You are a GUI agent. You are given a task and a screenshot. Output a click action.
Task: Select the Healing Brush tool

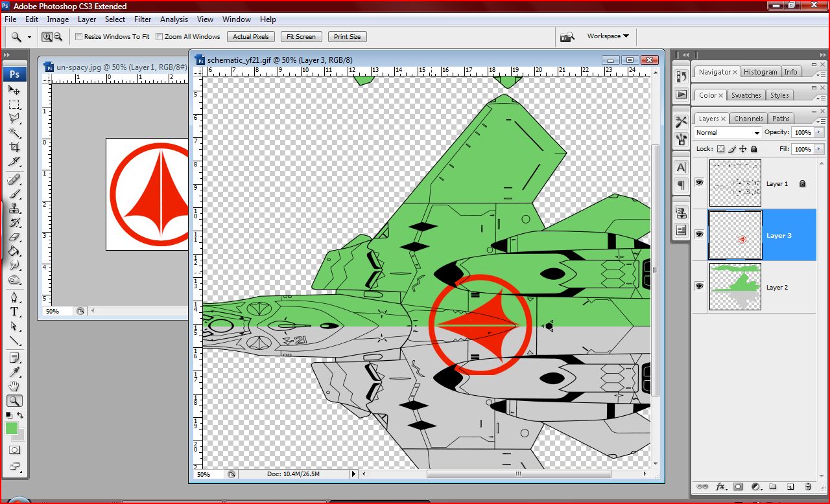[14, 179]
